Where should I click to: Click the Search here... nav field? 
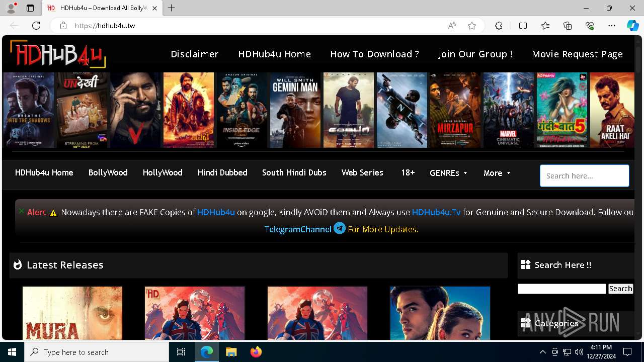point(585,176)
